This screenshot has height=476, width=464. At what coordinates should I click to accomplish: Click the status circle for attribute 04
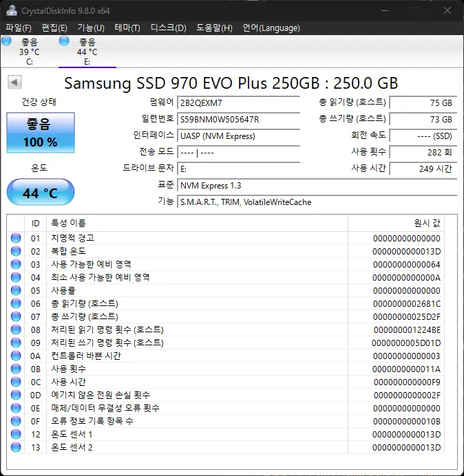pos(16,277)
